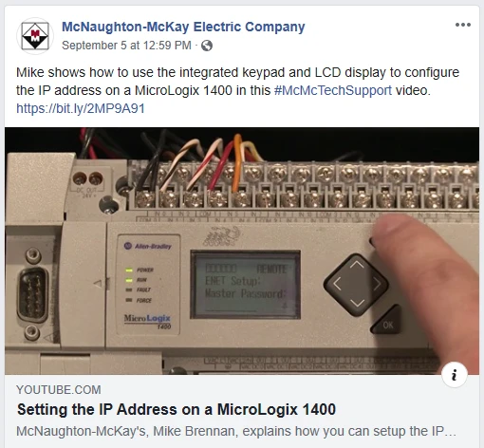
Task: Click the left arrow on the PLC keypad
Action: tap(337, 284)
